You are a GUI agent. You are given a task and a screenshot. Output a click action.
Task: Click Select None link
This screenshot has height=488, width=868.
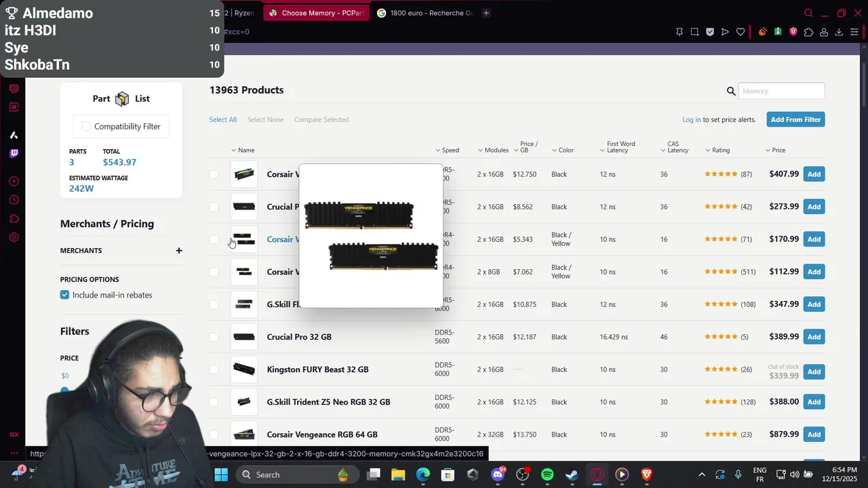pyautogui.click(x=265, y=119)
